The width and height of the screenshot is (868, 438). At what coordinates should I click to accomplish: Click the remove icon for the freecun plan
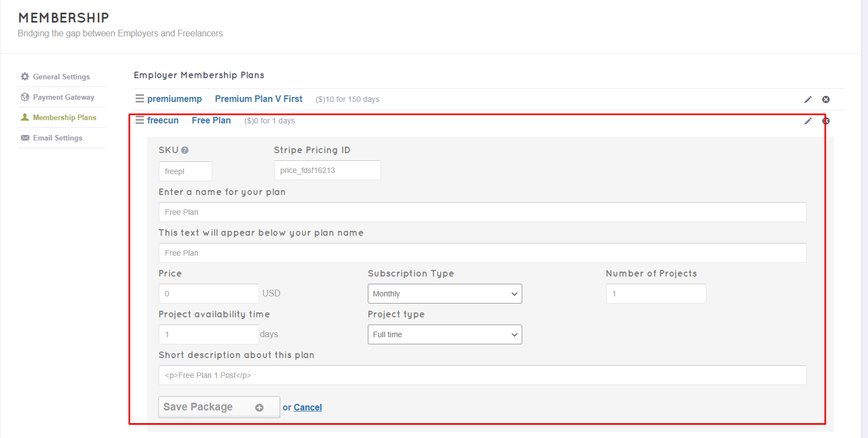click(x=826, y=121)
